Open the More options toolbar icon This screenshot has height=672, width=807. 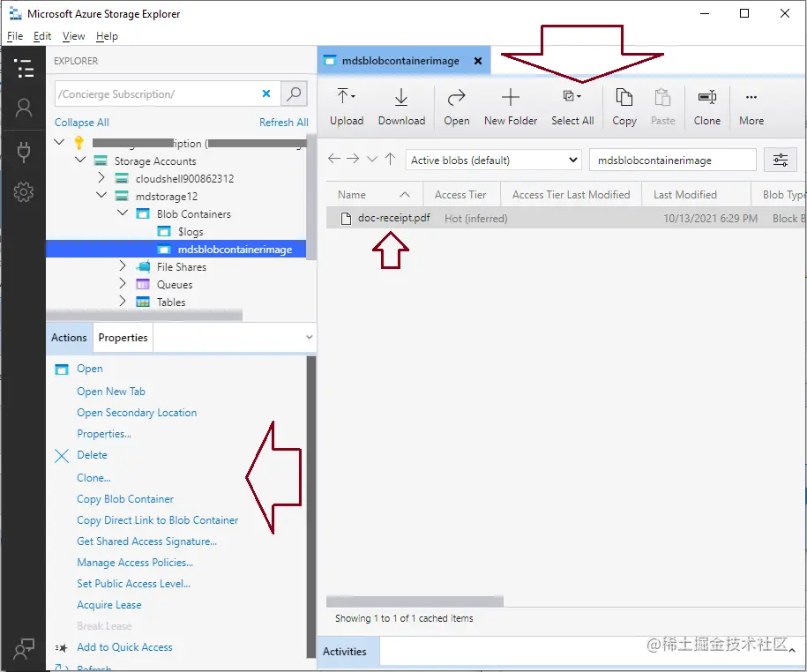point(751,104)
